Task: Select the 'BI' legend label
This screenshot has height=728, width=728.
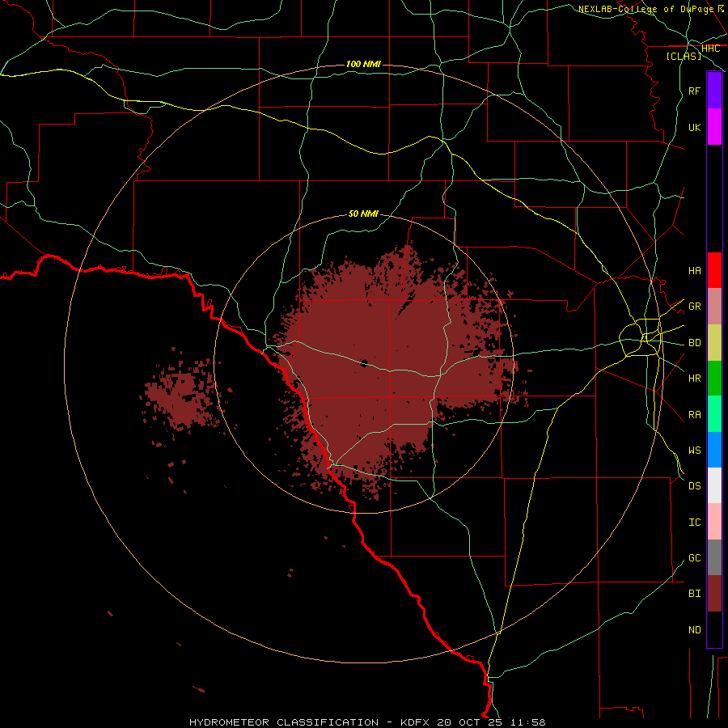Action: pyautogui.click(x=695, y=594)
